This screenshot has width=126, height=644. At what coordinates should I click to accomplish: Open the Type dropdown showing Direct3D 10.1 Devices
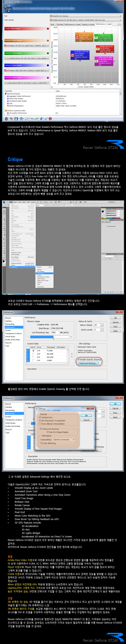point(85,16)
